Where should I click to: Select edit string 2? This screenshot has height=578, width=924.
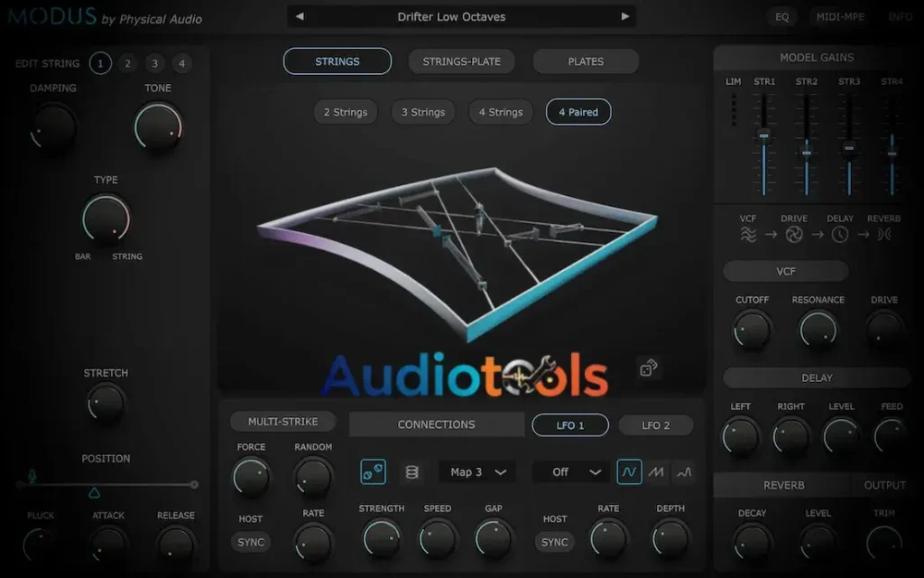[127, 63]
